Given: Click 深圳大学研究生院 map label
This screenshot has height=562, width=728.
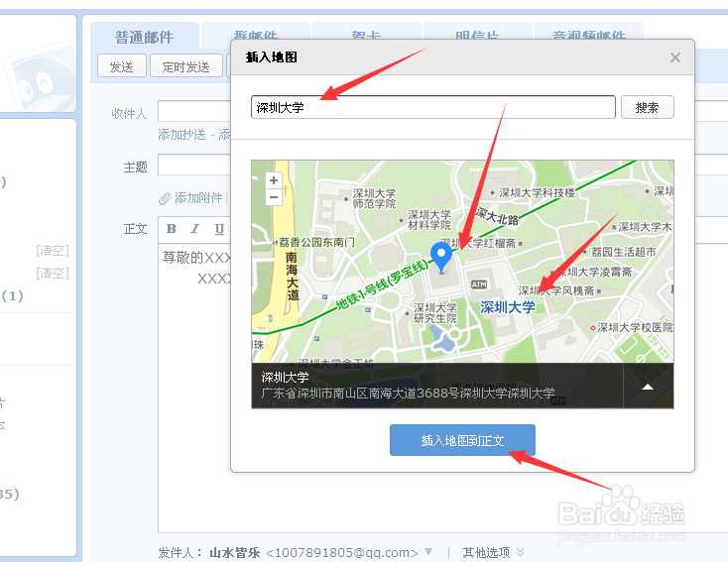Looking at the screenshot, I should (435, 313).
